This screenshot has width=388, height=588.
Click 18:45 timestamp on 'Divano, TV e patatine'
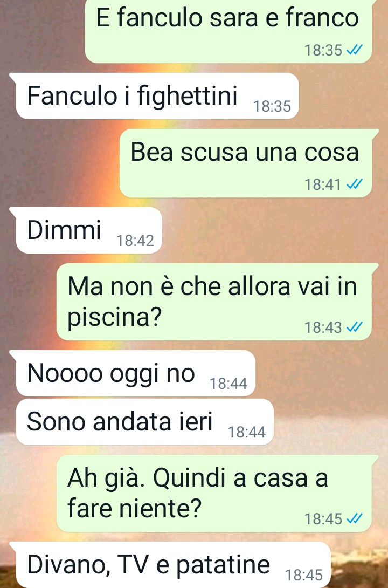pyautogui.click(x=304, y=575)
